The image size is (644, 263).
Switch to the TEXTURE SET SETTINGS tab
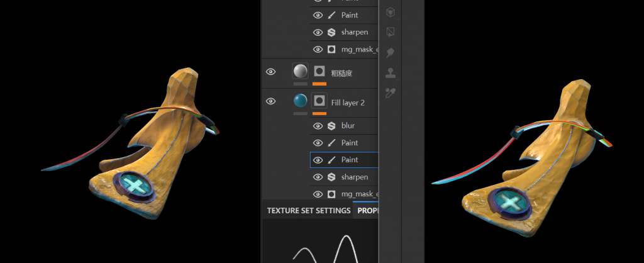click(308, 211)
